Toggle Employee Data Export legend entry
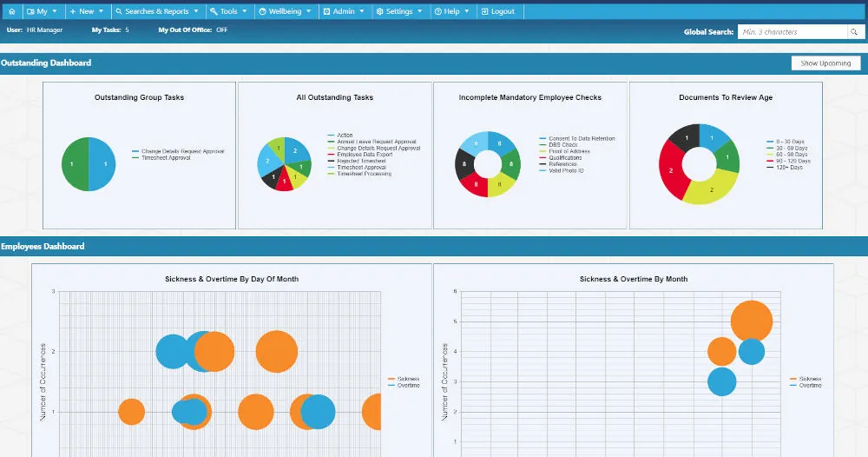This screenshot has width=868, height=457. coord(360,155)
